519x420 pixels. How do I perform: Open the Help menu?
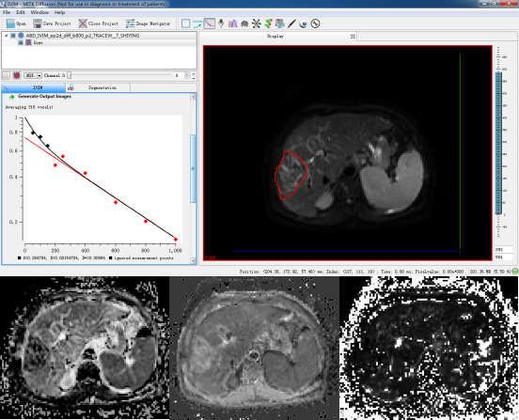tap(59, 12)
